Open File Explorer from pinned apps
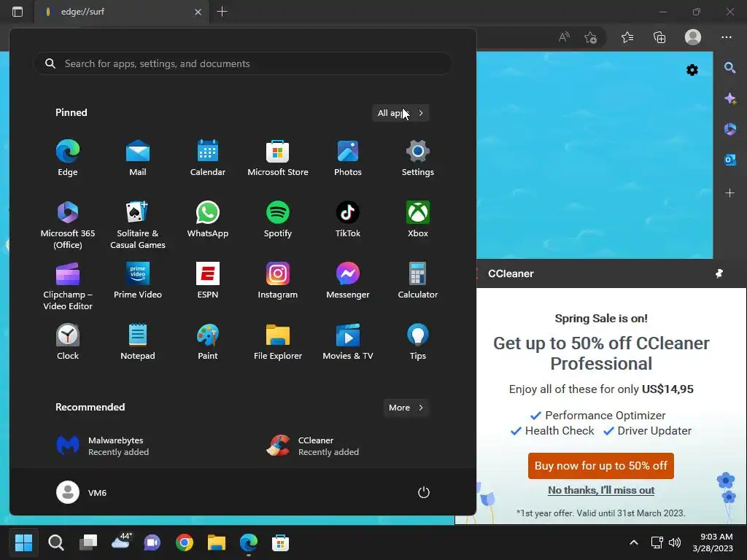This screenshot has width=747, height=560. (278, 342)
